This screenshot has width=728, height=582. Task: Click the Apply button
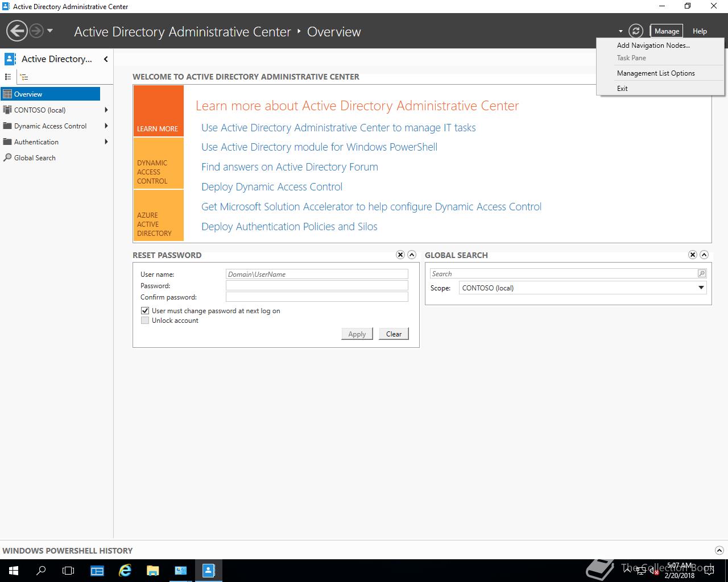pyautogui.click(x=357, y=334)
